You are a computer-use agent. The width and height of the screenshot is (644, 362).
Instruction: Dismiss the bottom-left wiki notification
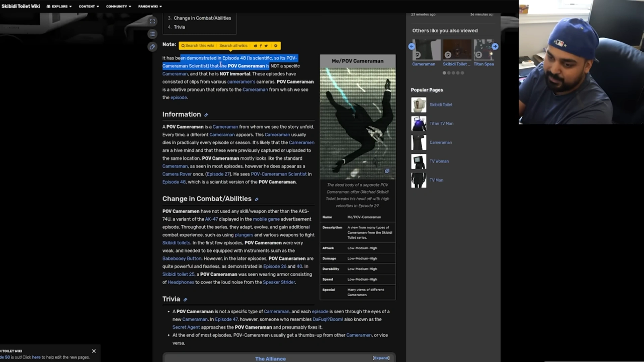(x=94, y=351)
